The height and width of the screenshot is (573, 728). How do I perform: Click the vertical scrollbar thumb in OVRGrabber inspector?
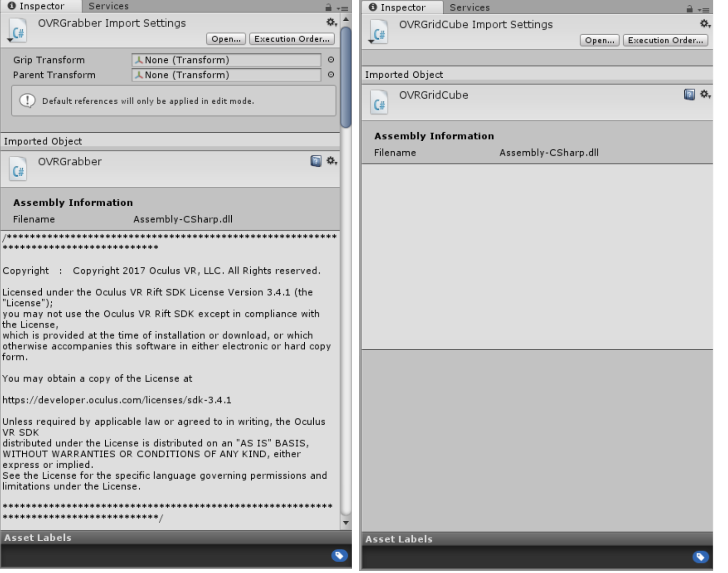pyautogui.click(x=346, y=77)
